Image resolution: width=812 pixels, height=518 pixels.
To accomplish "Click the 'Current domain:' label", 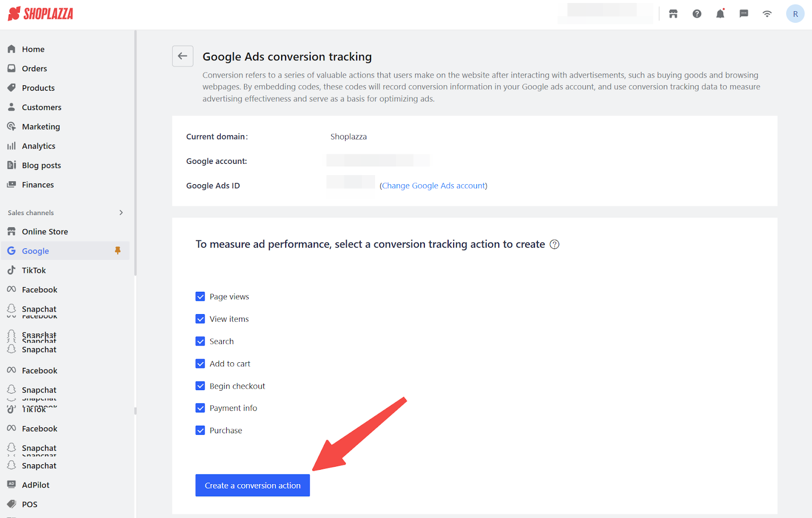I will click(x=217, y=136).
